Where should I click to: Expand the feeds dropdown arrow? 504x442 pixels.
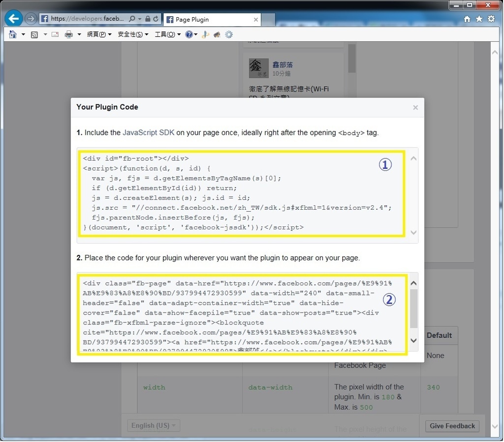click(x=45, y=34)
